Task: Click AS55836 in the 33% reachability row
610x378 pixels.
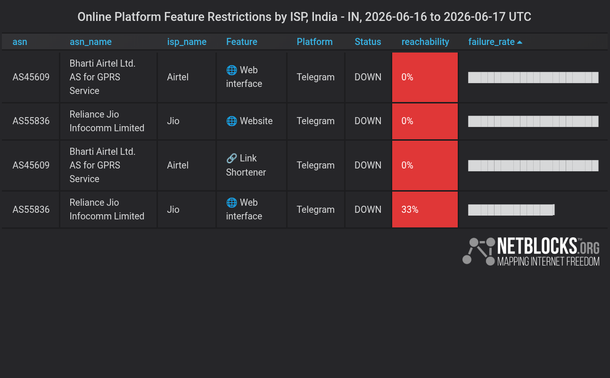Action: (31, 210)
